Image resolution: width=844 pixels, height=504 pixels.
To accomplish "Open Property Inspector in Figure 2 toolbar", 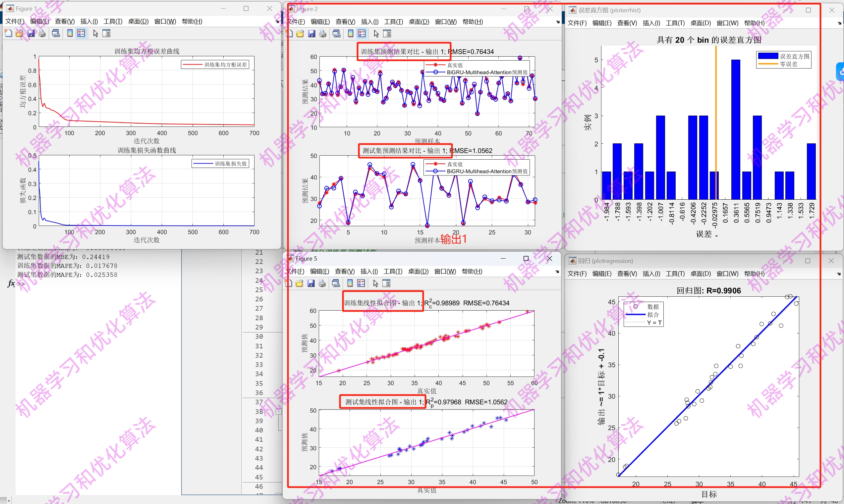I will pyautogui.click(x=387, y=34).
